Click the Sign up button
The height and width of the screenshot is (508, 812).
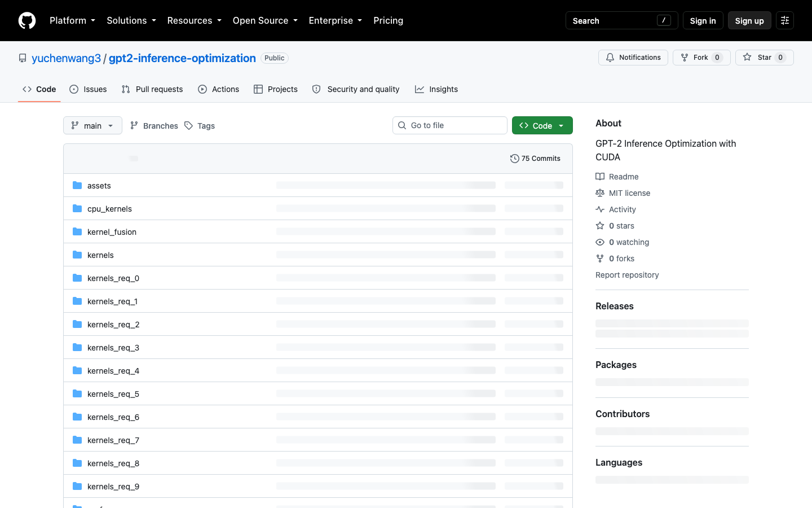pos(749,20)
